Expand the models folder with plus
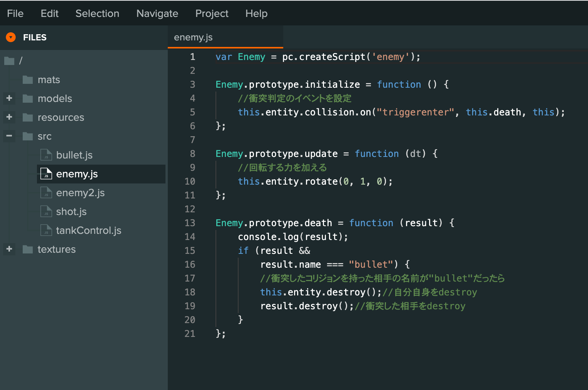The image size is (588, 390). (9, 98)
